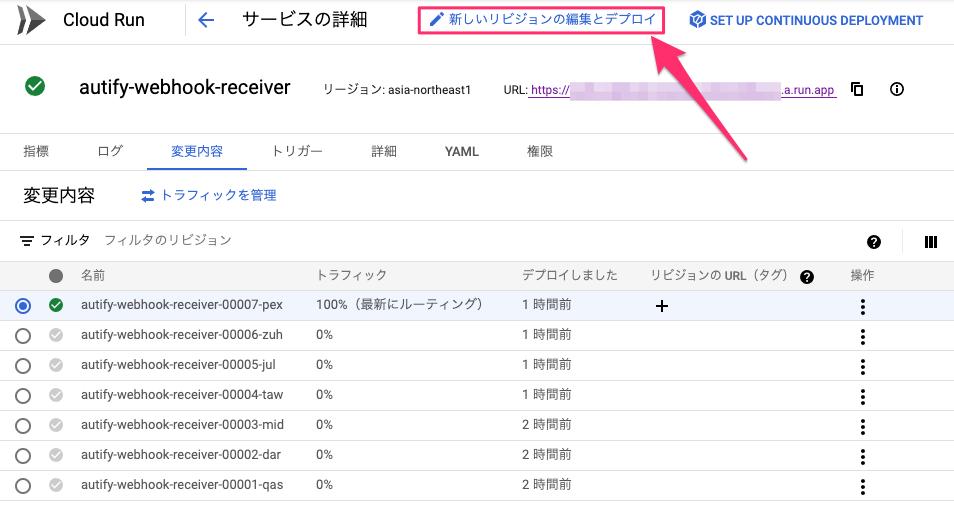Open actions menu for 00004-taw
Image resolution: width=954 pixels, height=511 pixels.
[863, 397]
